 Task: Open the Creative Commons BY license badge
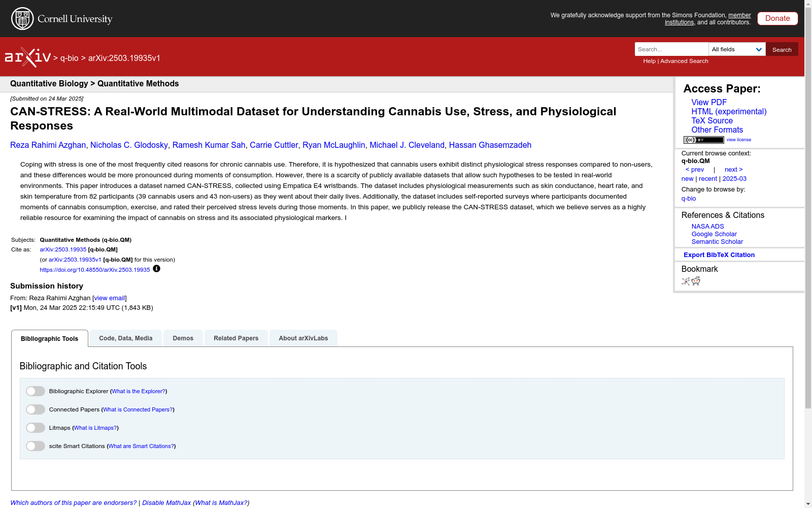coord(703,140)
